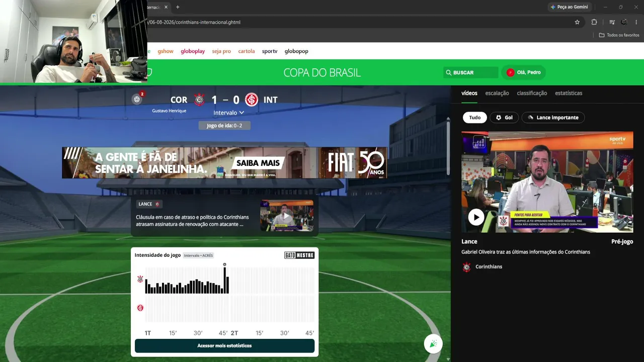Bookmark this page with the star icon
The image size is (644, 362).
[x=577, y=22]
